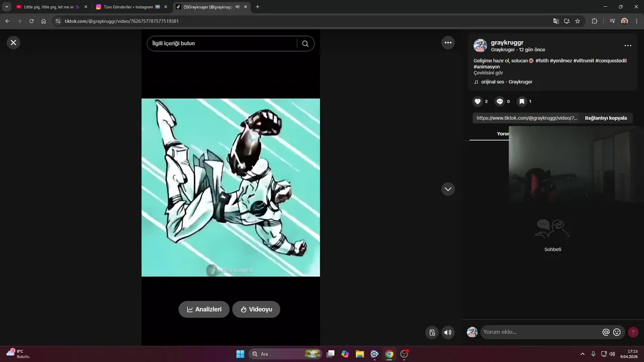Image resolution: width=644 pixels, height=362 pixels.
Task: Save the video with the bookmark icon
Action: [x=522, y=102]
